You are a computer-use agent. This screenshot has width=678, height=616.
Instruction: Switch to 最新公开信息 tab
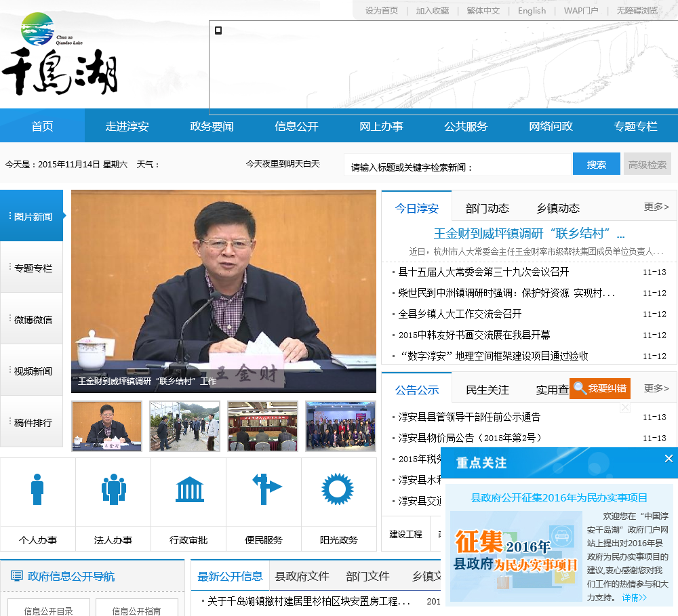[230, 576]
